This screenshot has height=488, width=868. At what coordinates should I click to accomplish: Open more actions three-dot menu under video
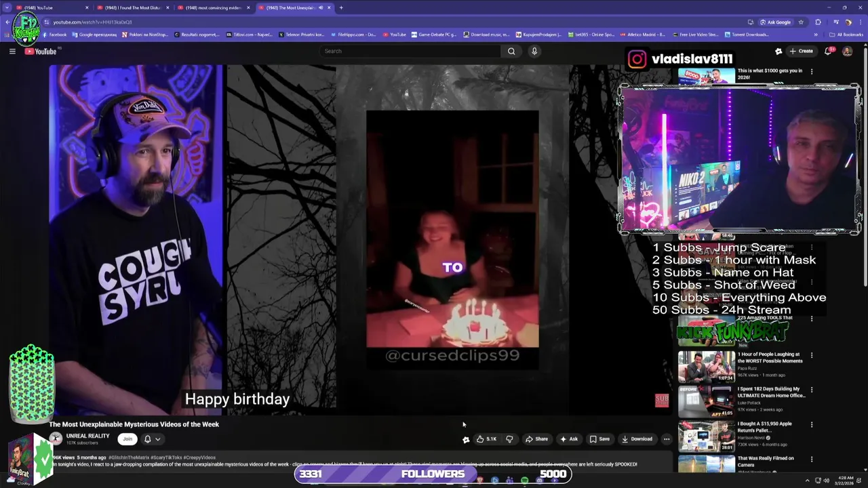667,439
